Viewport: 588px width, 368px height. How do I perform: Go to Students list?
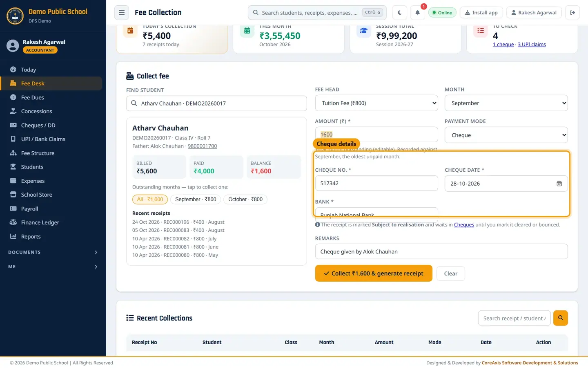point(51,167)
